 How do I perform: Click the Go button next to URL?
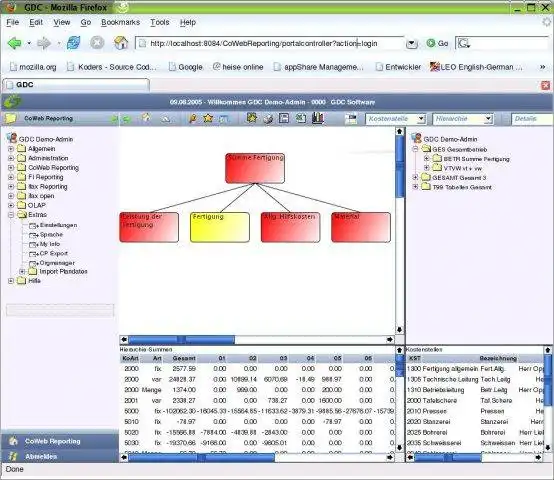(x=437, y=43)
